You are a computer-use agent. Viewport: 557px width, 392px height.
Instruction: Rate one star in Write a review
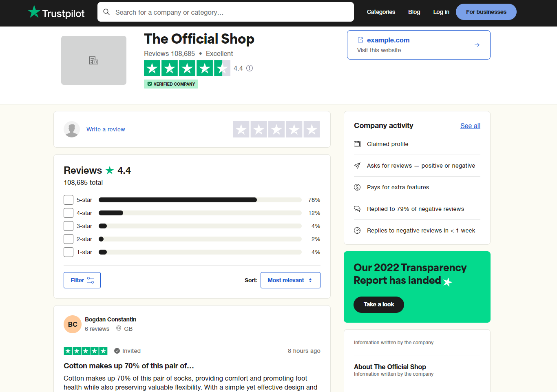tap(241, 129)
